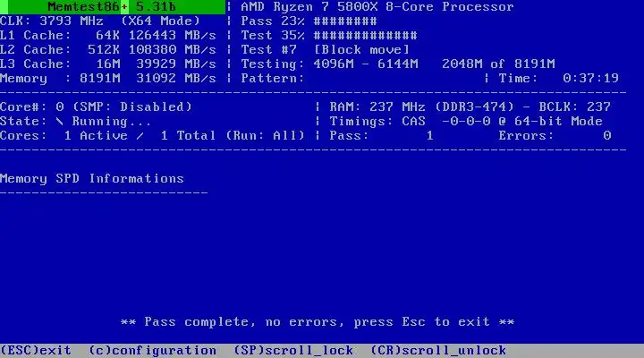The image size is (644, 358).
Task: Click the Test 35% progress bar
Action: click(329, 35)
